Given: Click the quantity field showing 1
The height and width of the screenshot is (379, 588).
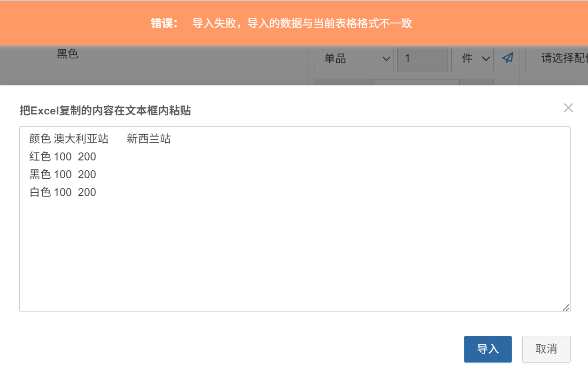Looking at the screenshot, I should click(422, 59).
